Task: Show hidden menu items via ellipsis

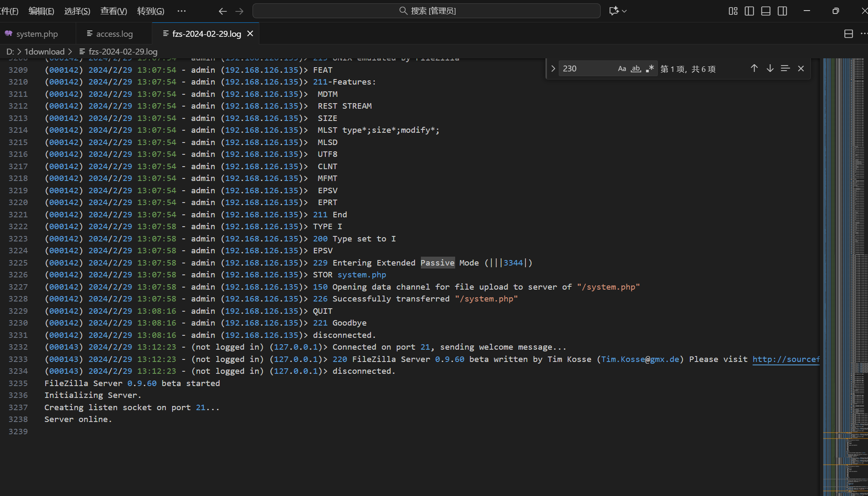Action: tap(181, 11)
